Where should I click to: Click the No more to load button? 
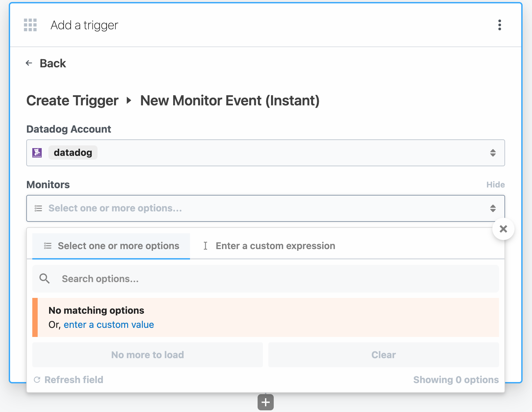148,355
